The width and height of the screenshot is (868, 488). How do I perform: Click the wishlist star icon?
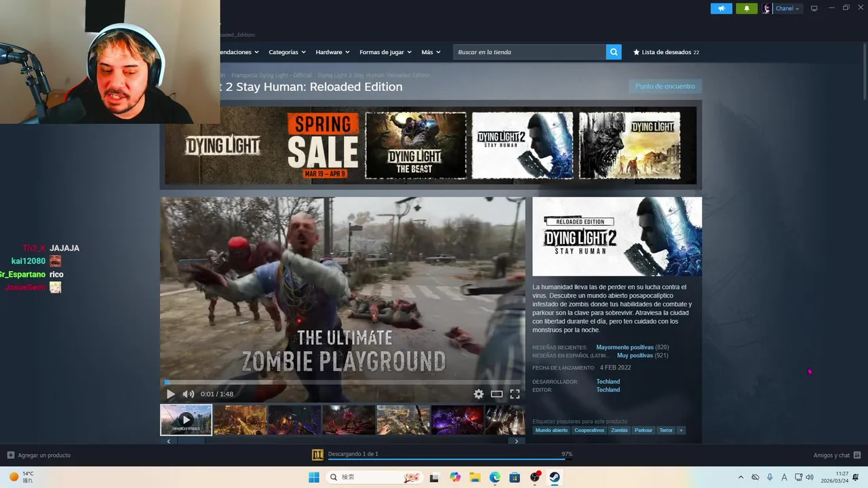636,52
